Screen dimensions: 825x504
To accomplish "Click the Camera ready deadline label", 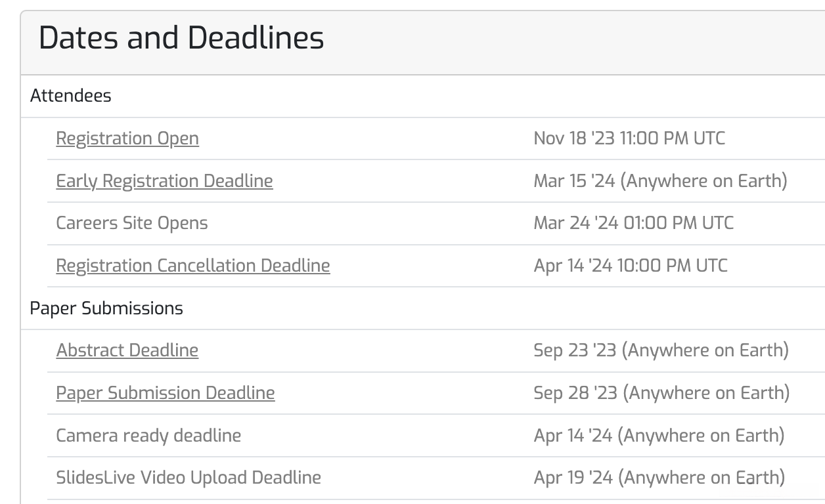I will 148,436.
